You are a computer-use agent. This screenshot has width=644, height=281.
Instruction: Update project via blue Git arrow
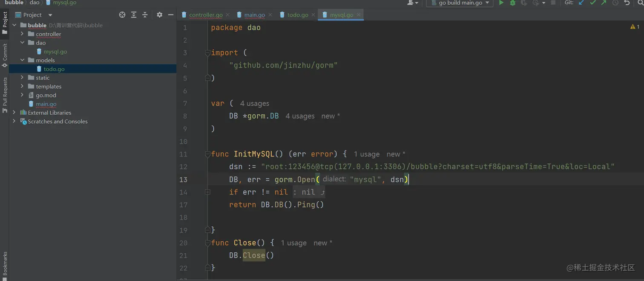click(x=581, y=3)
